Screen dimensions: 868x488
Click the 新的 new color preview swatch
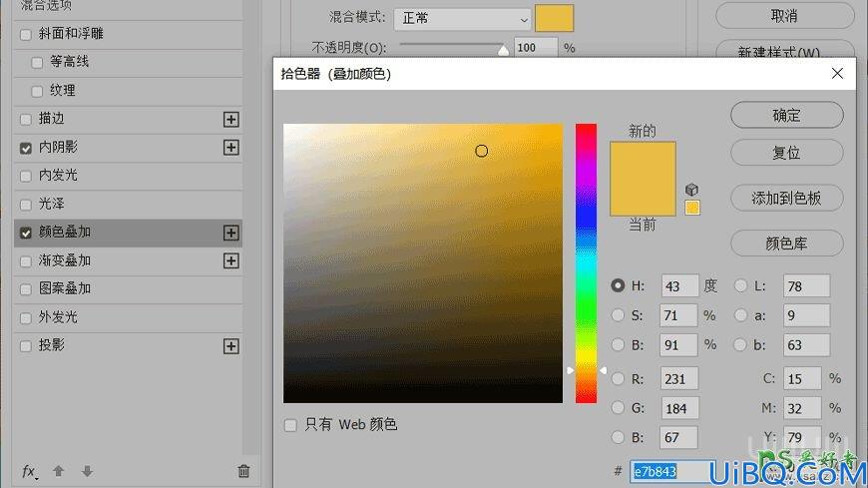coord(643,160)
